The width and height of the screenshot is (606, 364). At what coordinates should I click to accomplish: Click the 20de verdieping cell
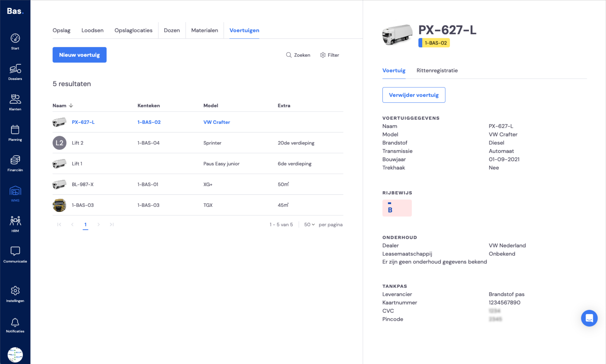(x=296, y=143)
